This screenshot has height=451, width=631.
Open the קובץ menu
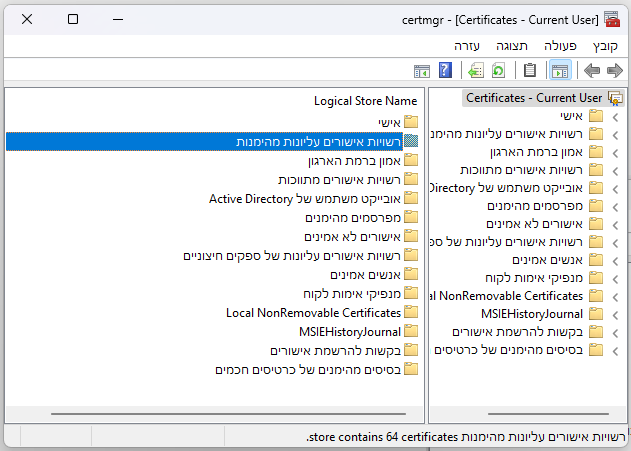[605, 46]
